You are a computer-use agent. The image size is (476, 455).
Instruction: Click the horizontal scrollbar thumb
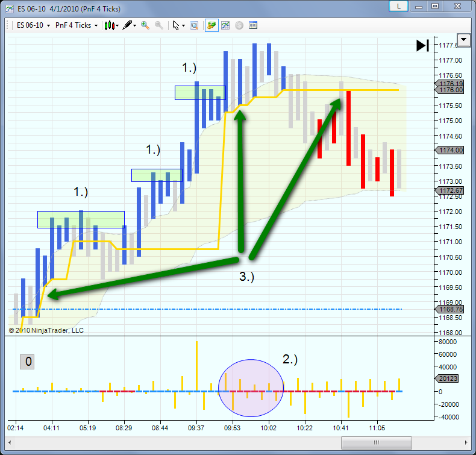(x=377, y=442)
